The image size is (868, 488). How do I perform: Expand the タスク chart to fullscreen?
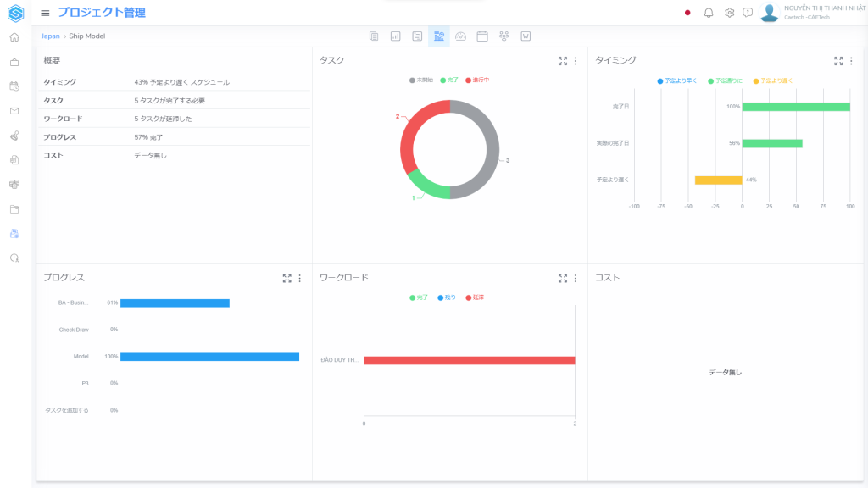[563, 61]
